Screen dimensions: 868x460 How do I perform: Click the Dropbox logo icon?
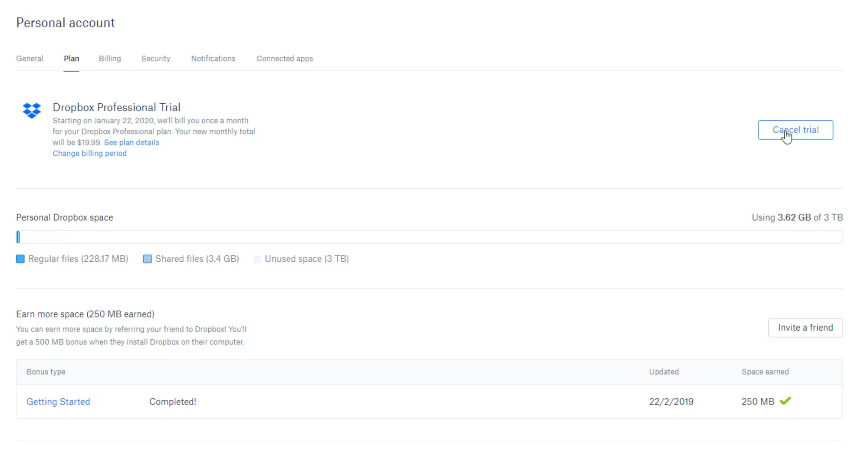click(32, 110)
